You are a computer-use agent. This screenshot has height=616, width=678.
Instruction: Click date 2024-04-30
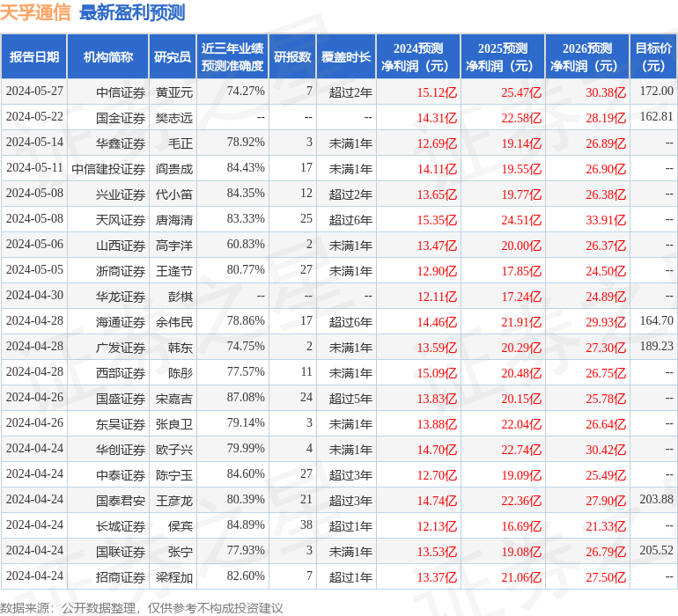[34, 296]
